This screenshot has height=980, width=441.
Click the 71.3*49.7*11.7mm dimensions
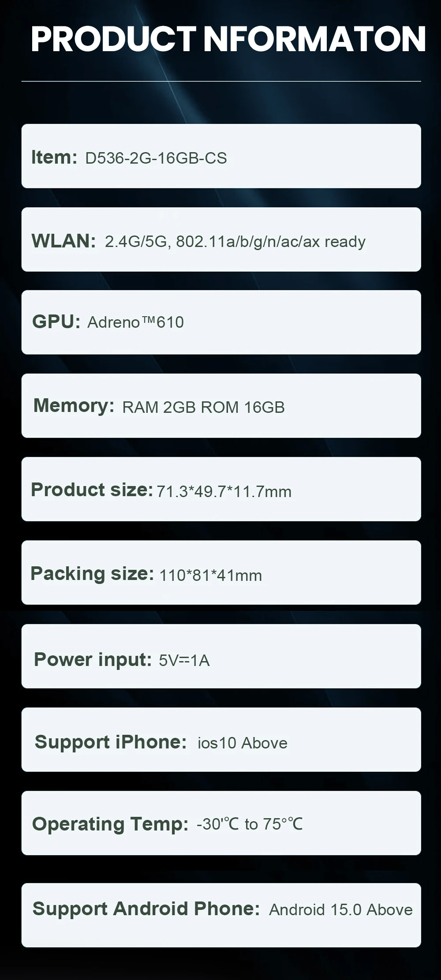pyautogui.click(x=224, y=491)
